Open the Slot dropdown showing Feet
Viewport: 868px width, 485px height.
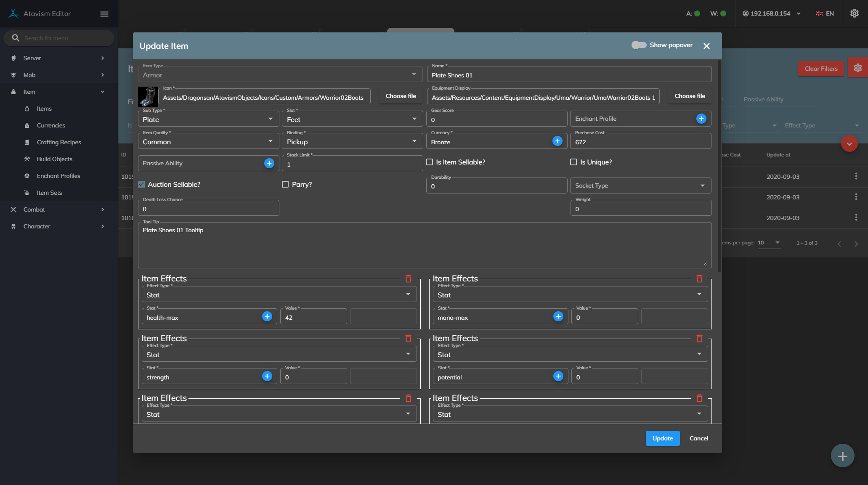(352, 119)
